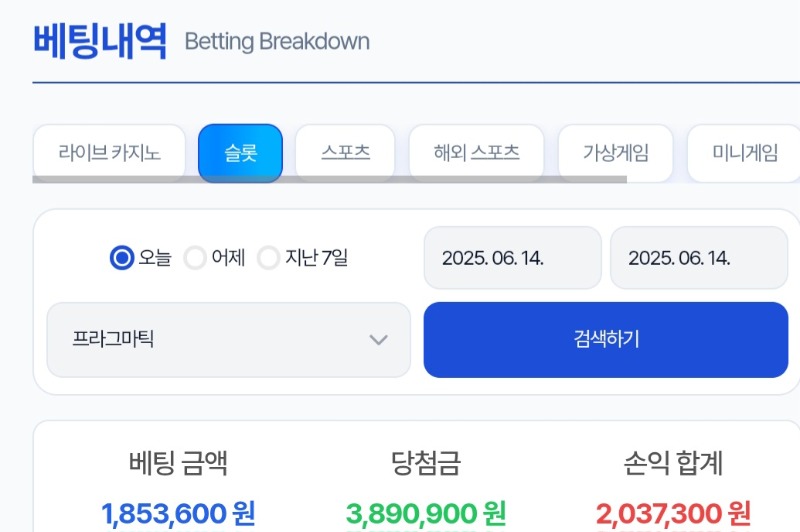Open the 가상게임 tab
Viewport: 800px width, 532px height.
pyautogui.click(x=616, y=153)
